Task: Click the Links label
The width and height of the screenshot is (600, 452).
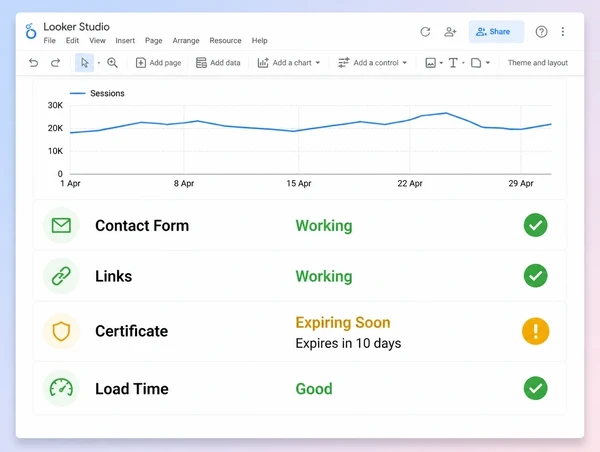Action: tap(113, 276)
